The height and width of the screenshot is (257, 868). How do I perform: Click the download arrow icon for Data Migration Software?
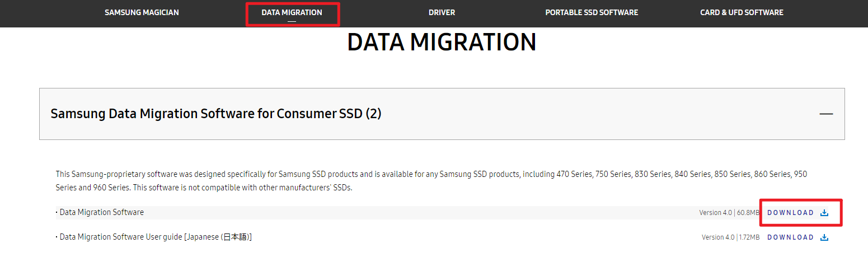[824, 213]
